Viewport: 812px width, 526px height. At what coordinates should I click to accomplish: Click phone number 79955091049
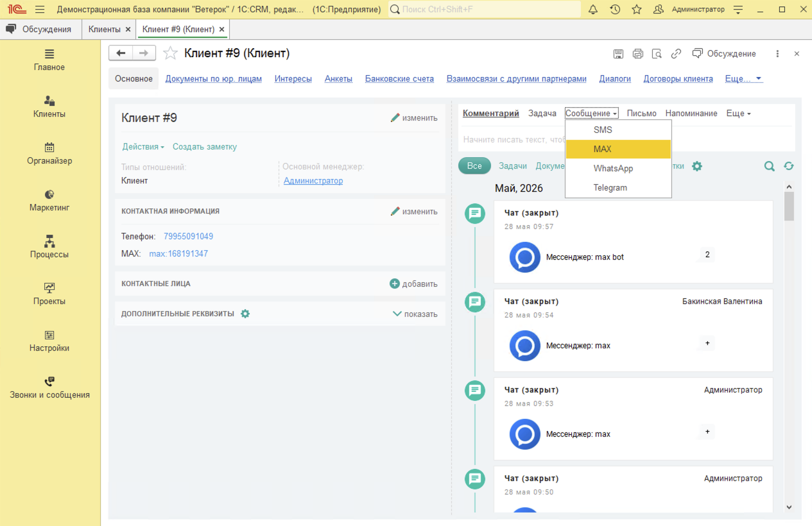tap(188, 237)
